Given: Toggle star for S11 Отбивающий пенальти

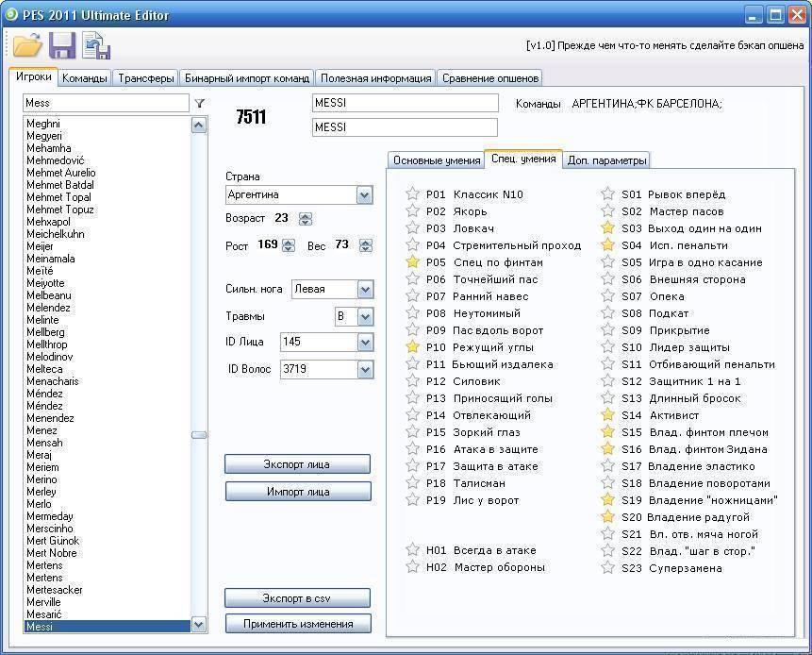Looking at the screenshot, I should (x=607, y=364).
